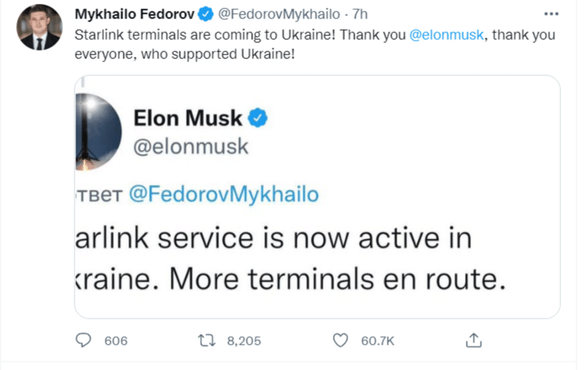Click the reply speech bubble icon
Screen dimensions: 588x370
[x=84, y=340]
